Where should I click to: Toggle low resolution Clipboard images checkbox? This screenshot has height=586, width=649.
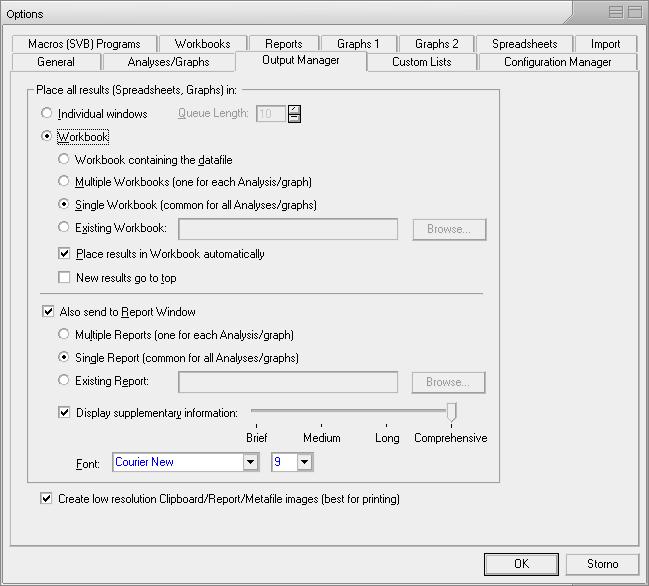coord(46,498)
